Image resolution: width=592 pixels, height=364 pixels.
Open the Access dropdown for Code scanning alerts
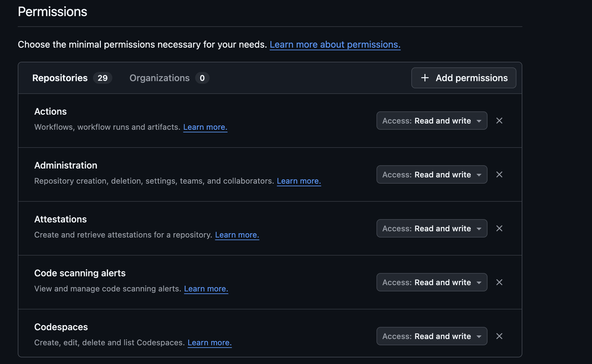point(431,282)
